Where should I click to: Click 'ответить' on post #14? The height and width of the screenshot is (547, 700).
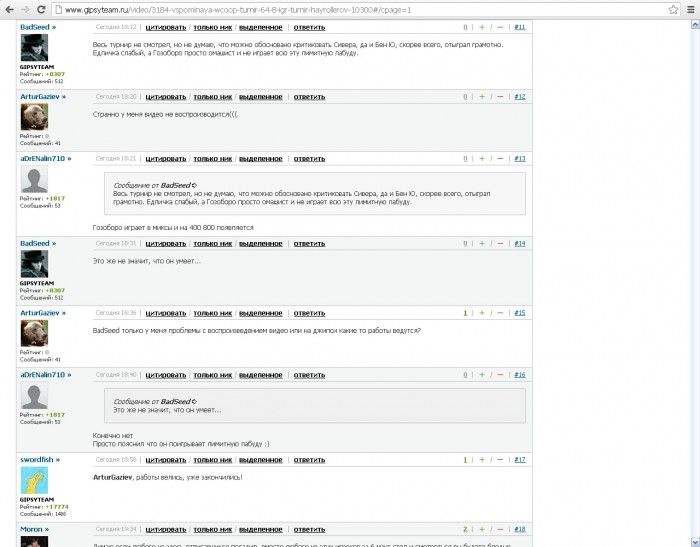point(309,243)
